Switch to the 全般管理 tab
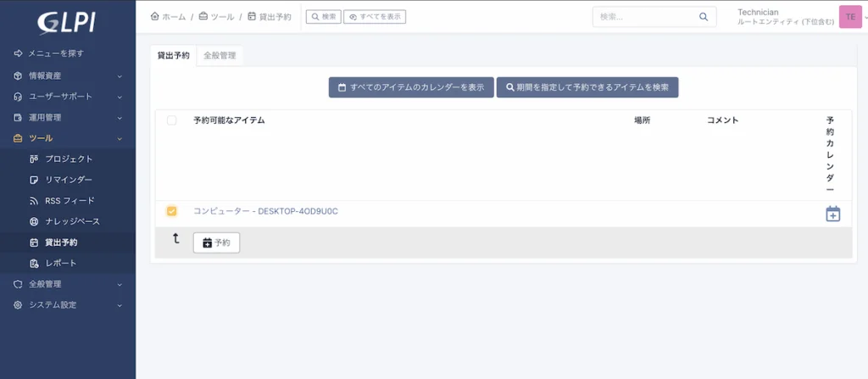 click(220, 55)
